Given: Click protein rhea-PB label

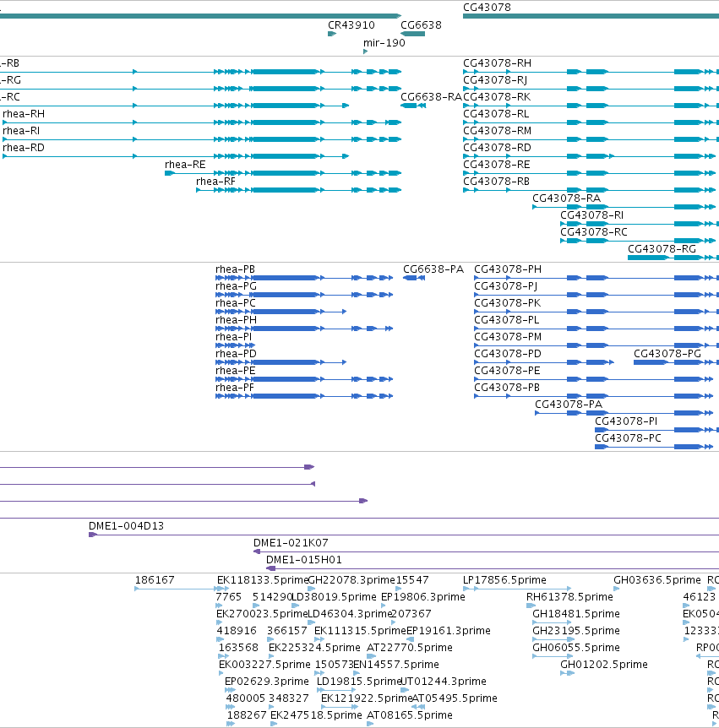Looking at the screenshot, I should (x=235, y=269).
